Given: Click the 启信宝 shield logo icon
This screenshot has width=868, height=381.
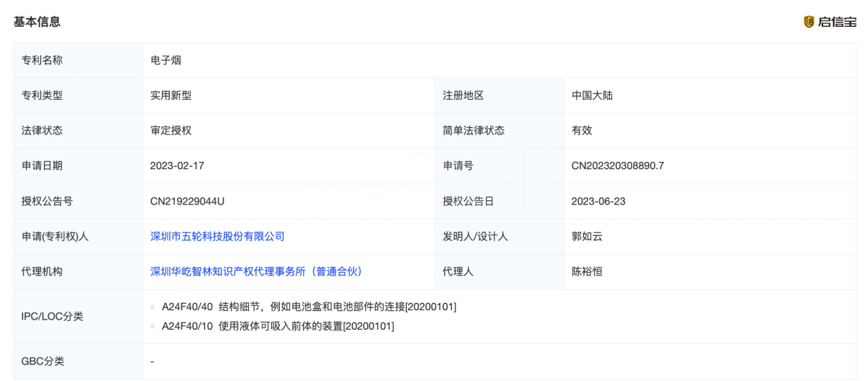Looking at the screenshot, I should [809, 22].
